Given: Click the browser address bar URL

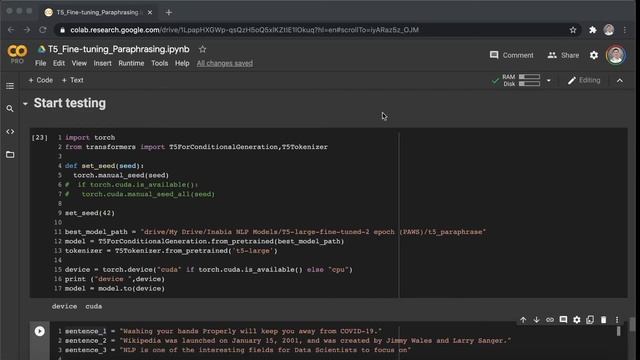Looking at the screenshot, I should coord(244,30).
